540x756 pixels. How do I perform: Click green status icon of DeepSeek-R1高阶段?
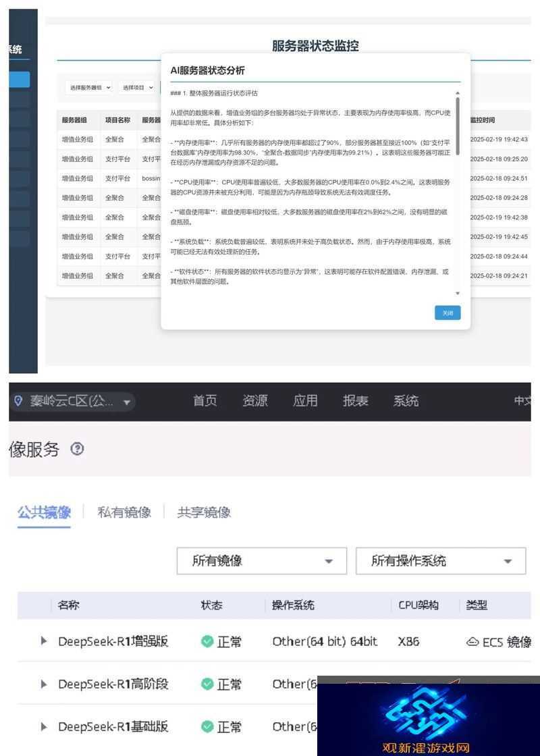[207, 684]
